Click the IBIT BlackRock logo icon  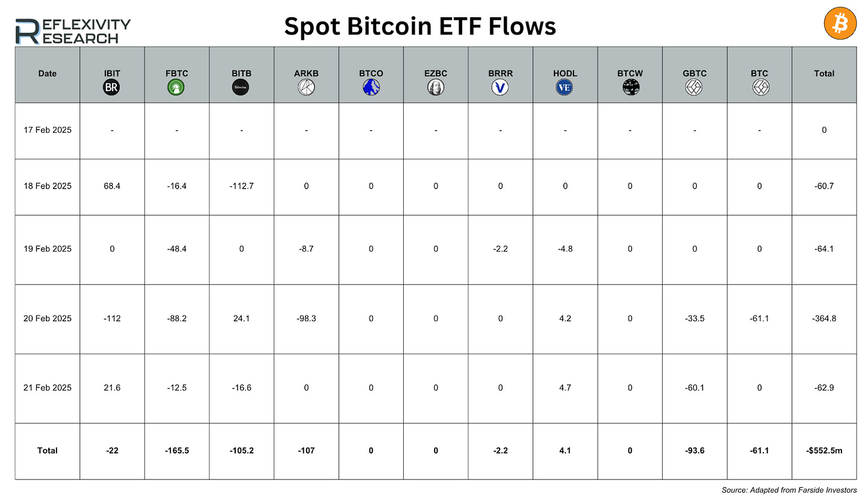click(111, 87)
